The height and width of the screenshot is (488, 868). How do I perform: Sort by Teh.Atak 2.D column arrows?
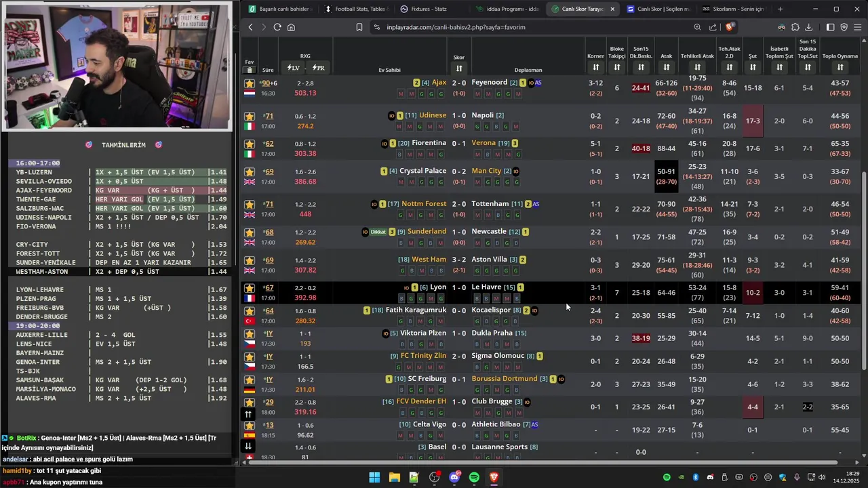[730, 67]
